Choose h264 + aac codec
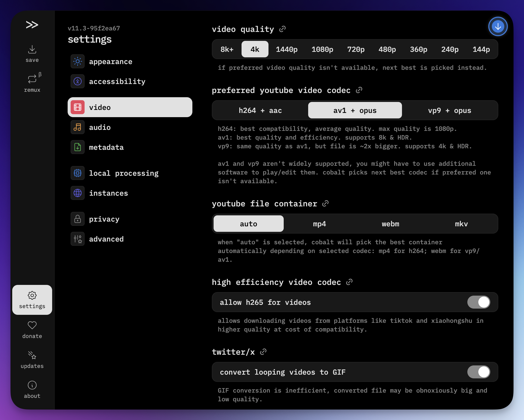The height and width of the screenshot is (420, 524). 260,110
